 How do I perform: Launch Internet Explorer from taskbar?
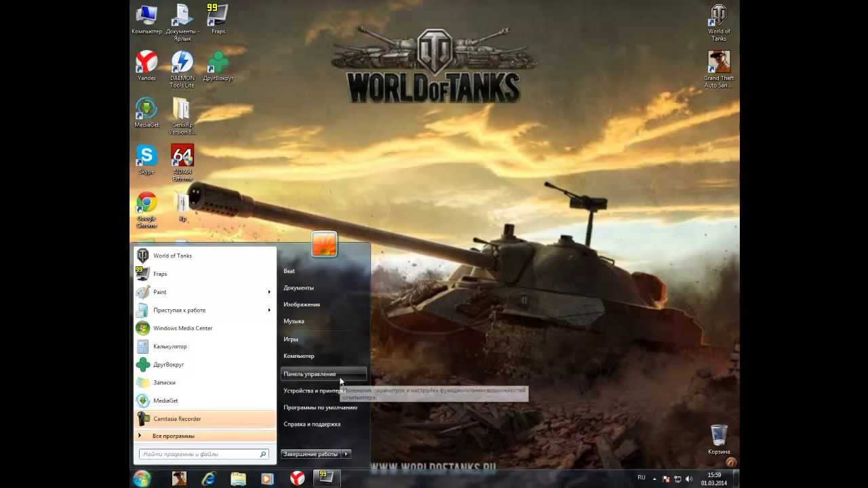coord(209,479)
